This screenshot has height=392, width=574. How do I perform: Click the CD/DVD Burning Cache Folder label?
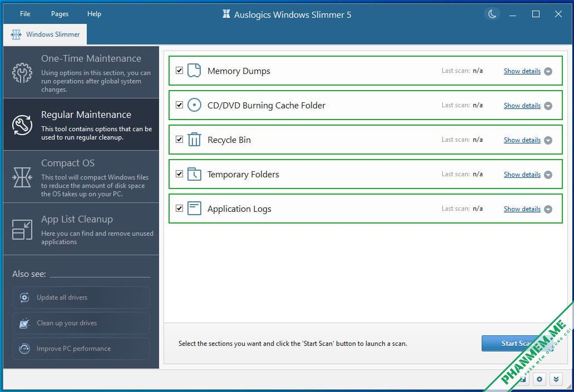coord(266,106)
